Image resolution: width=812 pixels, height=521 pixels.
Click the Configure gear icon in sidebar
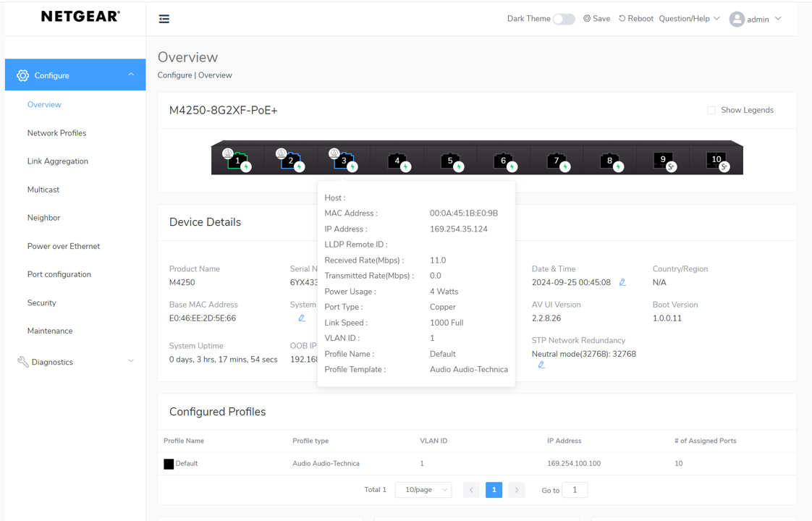(x=22, y=75)
